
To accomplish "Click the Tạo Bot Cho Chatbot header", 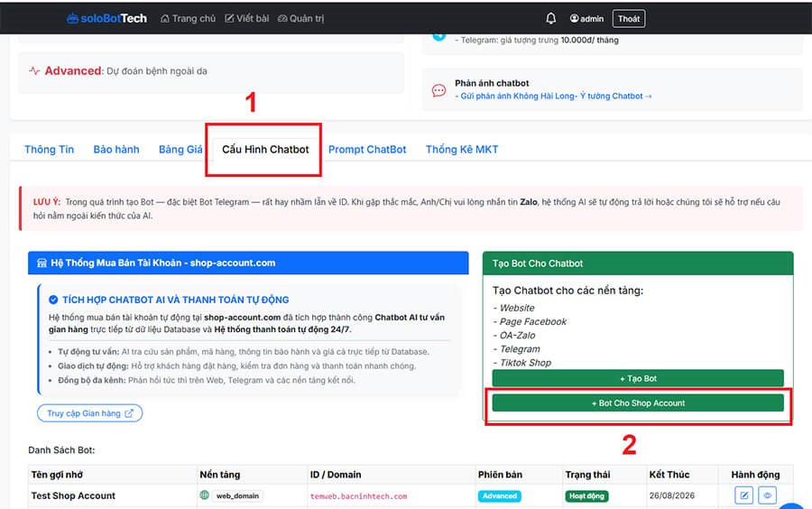I will [x=638, y=263].
